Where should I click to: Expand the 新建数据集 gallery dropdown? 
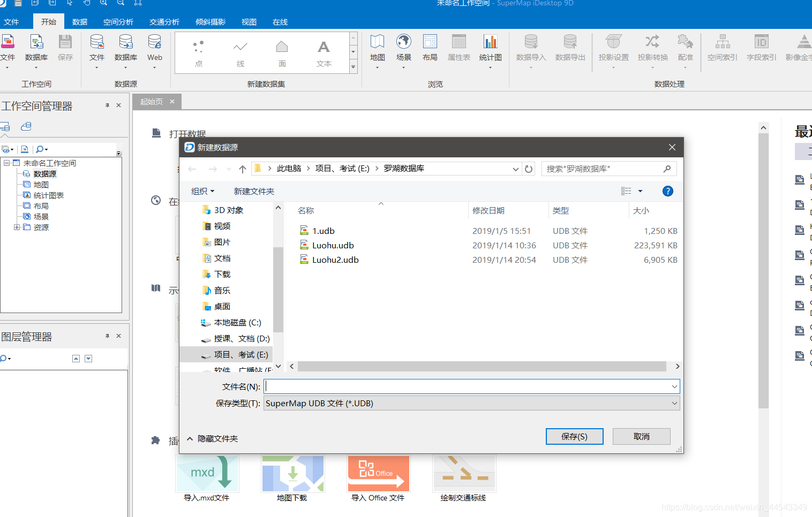point(354,67)
